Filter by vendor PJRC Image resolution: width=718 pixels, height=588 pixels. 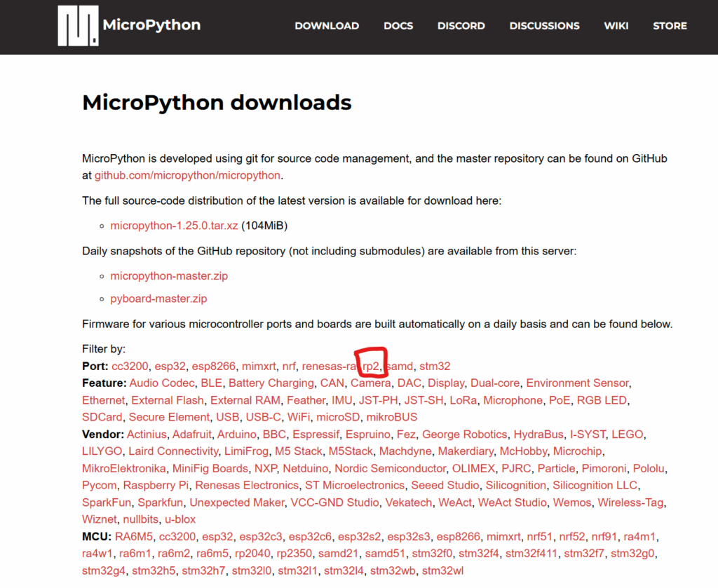[x=516, y=469]
